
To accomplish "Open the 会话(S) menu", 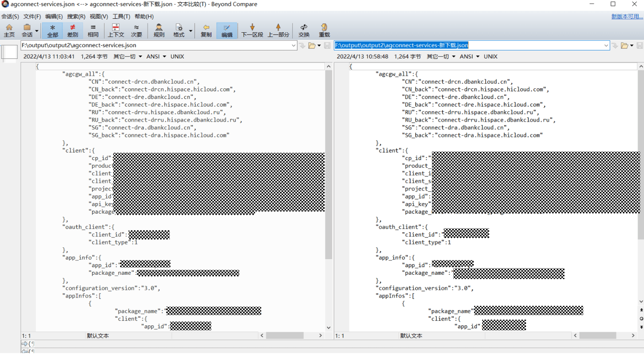I will pyautogui.click(x=10, y=17).
